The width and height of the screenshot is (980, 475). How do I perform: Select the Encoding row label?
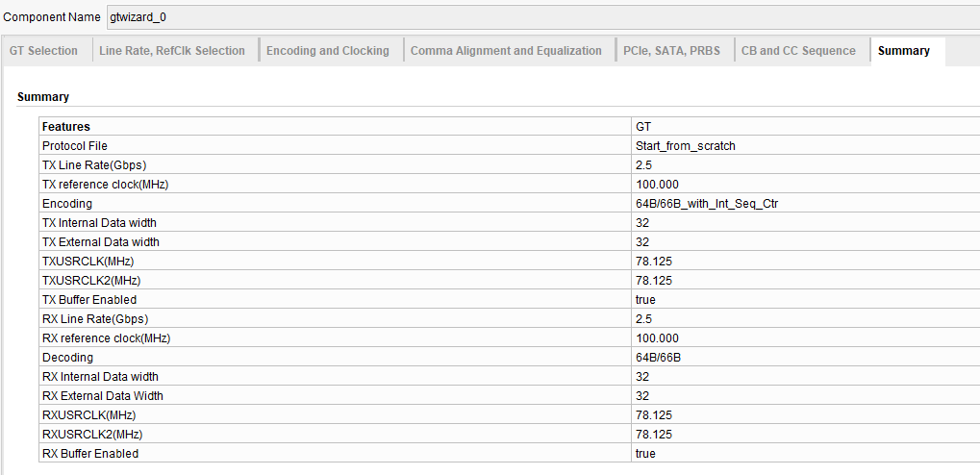pyautogui.click(x=67, y=204)
